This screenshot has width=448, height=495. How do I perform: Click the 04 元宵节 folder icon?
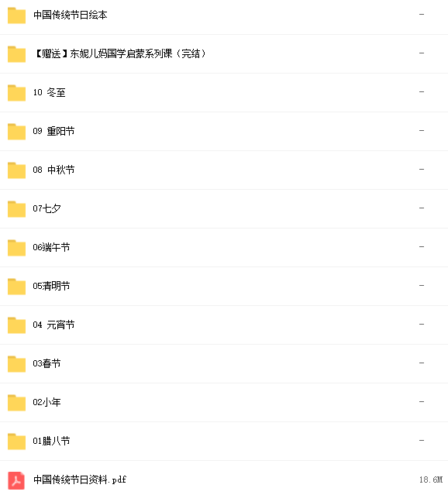16,325
